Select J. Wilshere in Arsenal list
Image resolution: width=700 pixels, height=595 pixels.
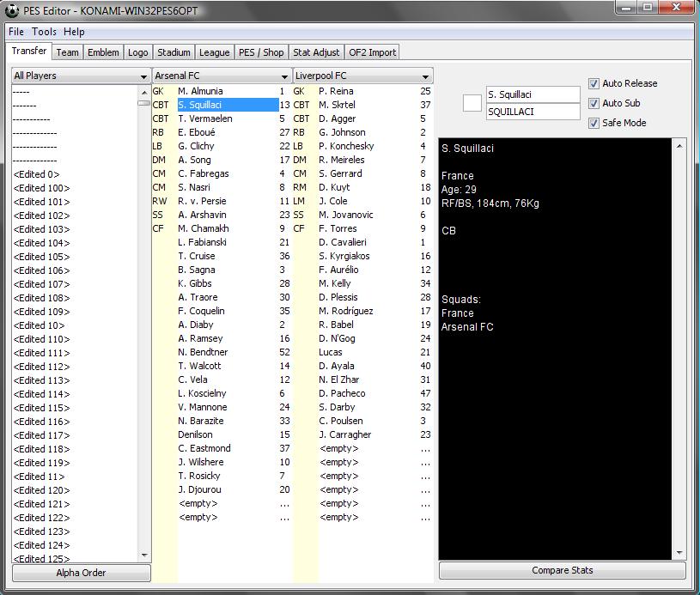coord(222,462)
